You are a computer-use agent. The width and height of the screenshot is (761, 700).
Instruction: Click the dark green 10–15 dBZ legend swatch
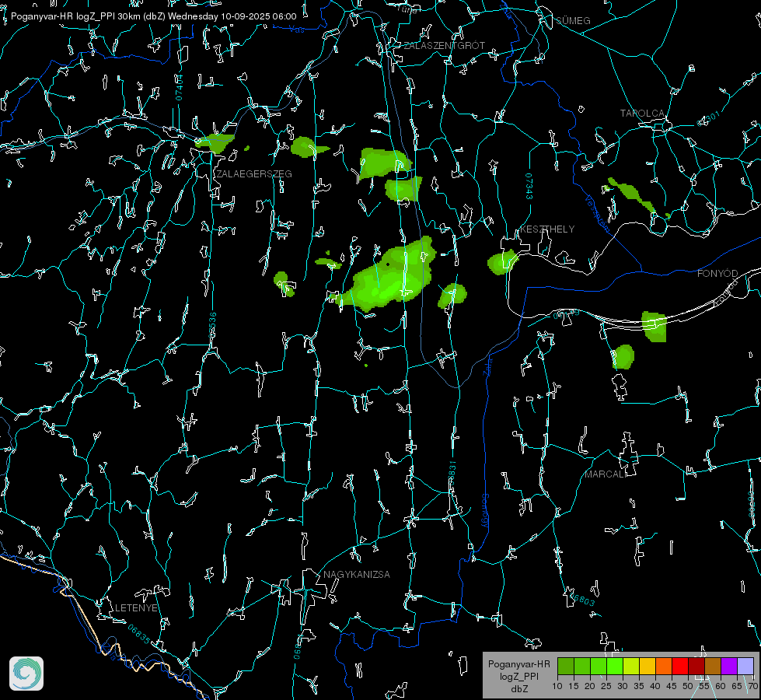pyautogui.click(x=566, y=667)
